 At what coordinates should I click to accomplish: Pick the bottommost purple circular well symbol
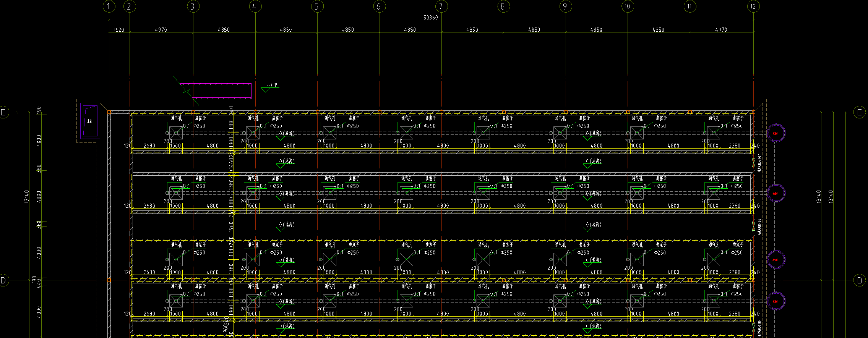coord(776,301)
